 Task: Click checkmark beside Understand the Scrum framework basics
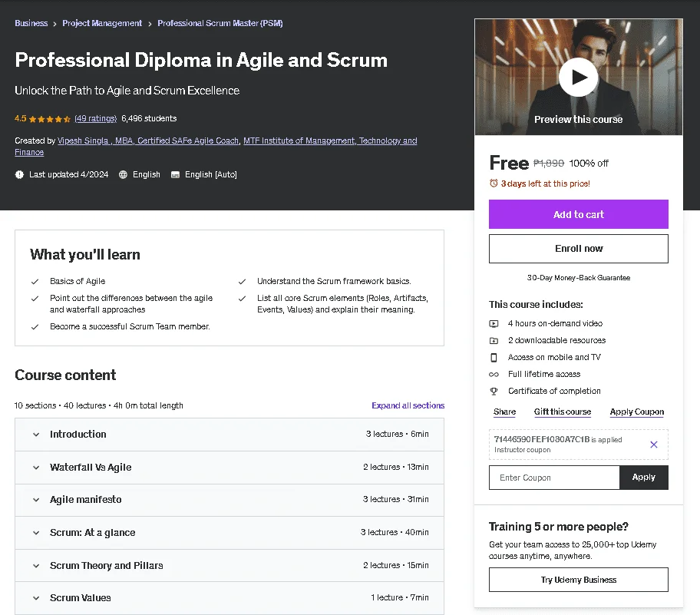point(242,281)
